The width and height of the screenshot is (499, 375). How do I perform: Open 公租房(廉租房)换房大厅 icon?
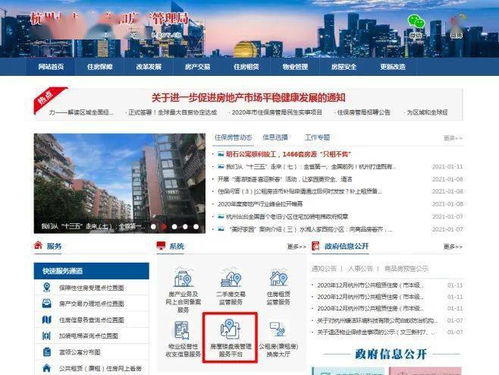278,329
